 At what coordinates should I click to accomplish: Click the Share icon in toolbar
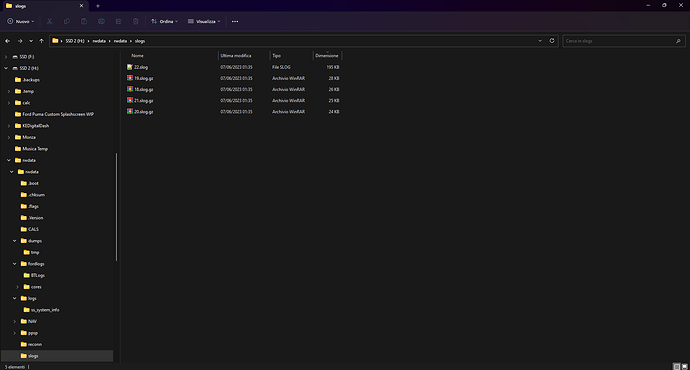pos(118,21)
